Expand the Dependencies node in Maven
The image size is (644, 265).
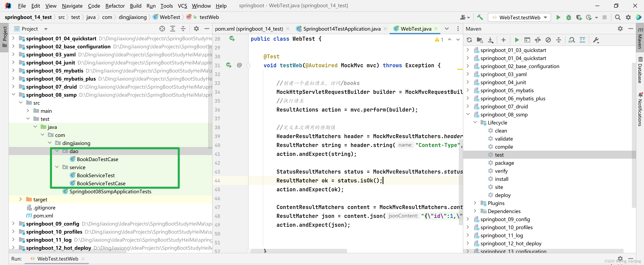pos(475,211)
